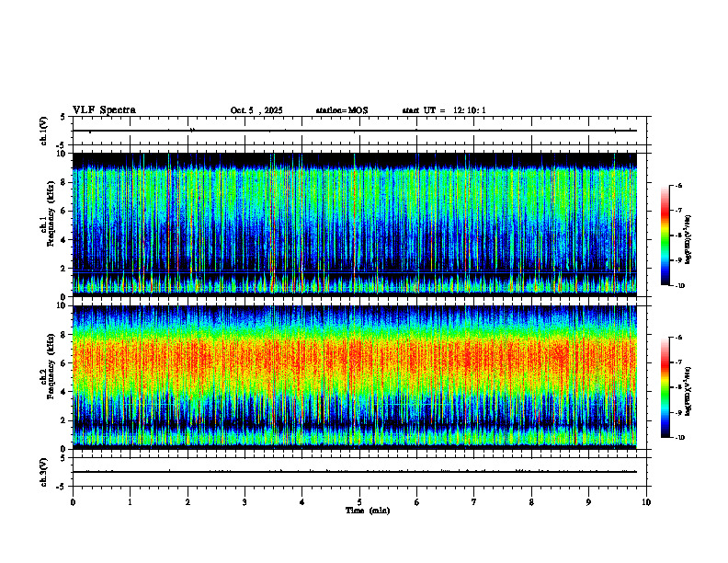Click the ch.3 voltage waveform trace

[355, 472]
